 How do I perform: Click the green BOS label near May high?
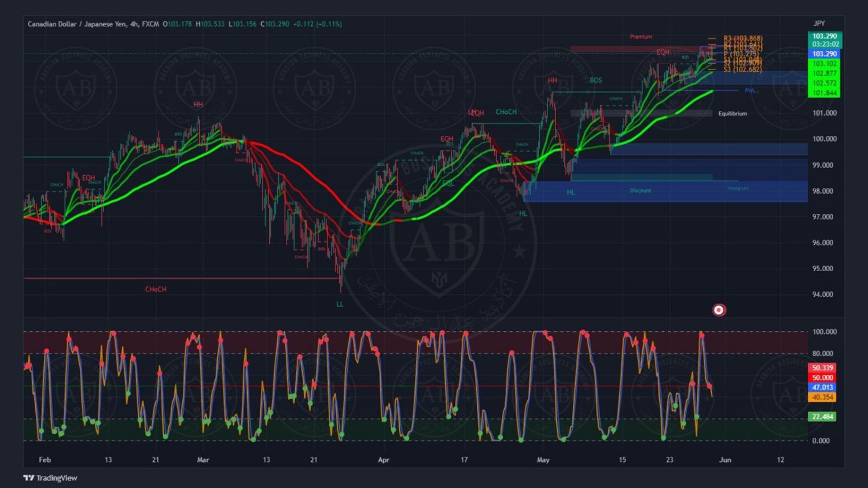click(595, 80)
